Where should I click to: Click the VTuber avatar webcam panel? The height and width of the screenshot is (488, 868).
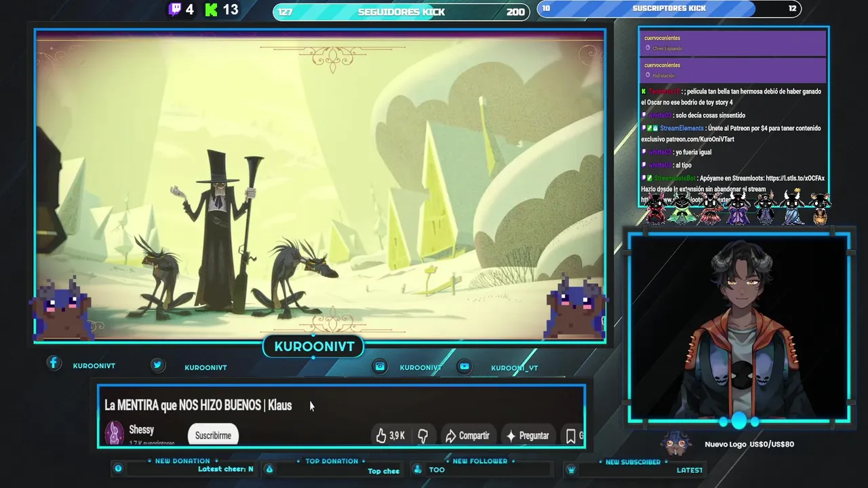(738, 328)
